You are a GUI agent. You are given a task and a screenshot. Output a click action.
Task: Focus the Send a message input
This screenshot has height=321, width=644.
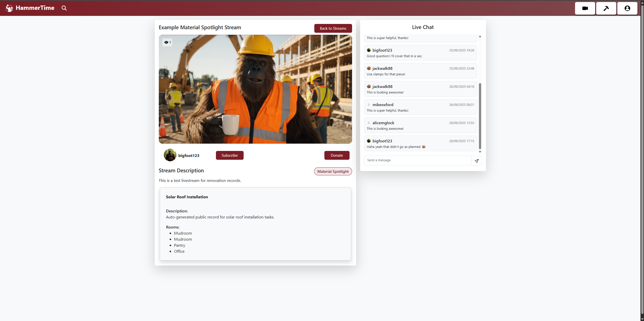tap(418, 160)
